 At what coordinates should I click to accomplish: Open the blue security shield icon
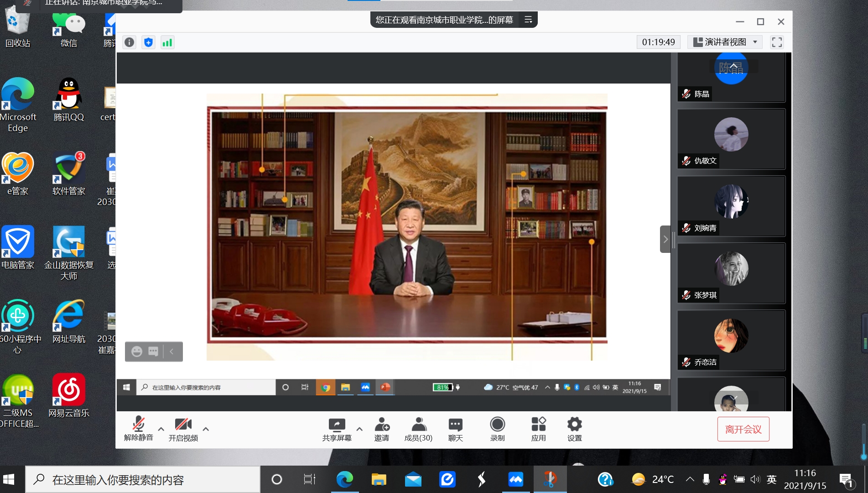pos(148,42)
